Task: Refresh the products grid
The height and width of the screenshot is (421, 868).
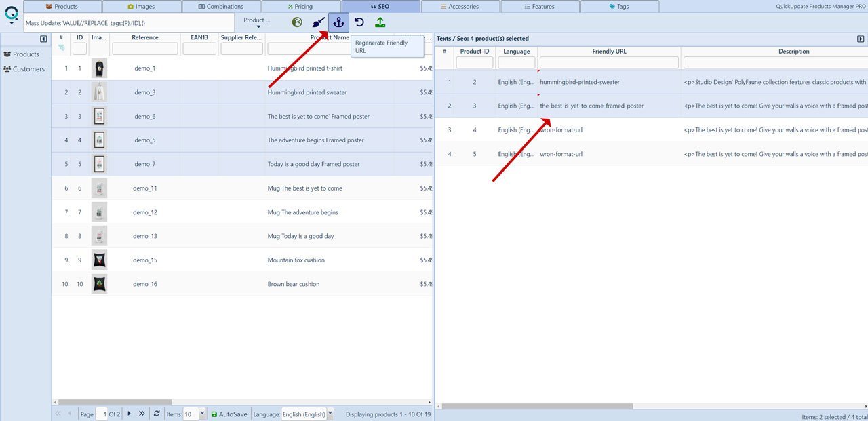Action: [x=157, y=414]
